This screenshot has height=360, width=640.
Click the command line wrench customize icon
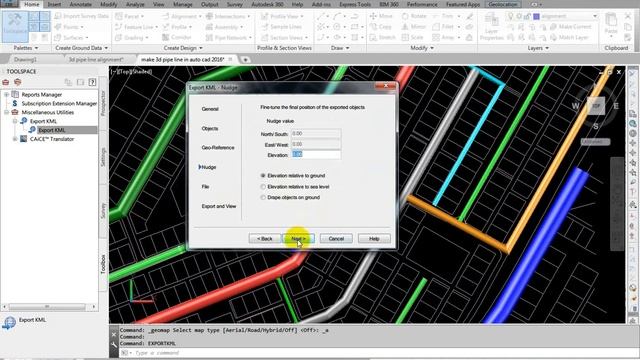pos(113,345)
